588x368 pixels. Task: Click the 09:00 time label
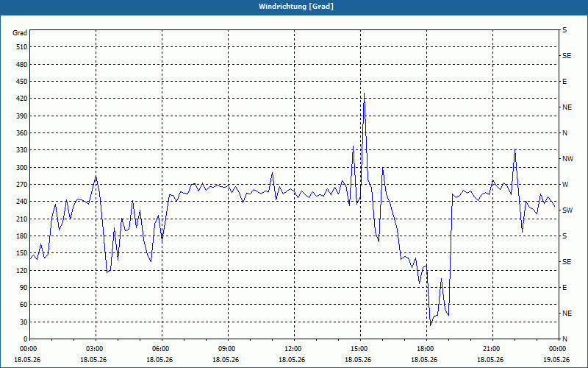(x=226, y=349)
